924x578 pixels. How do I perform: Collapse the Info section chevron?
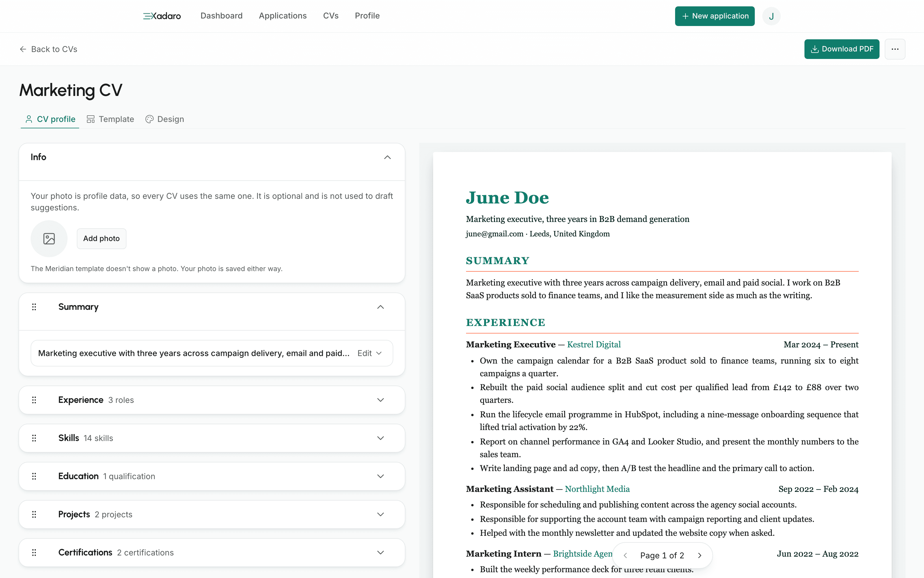coord(387,157)
